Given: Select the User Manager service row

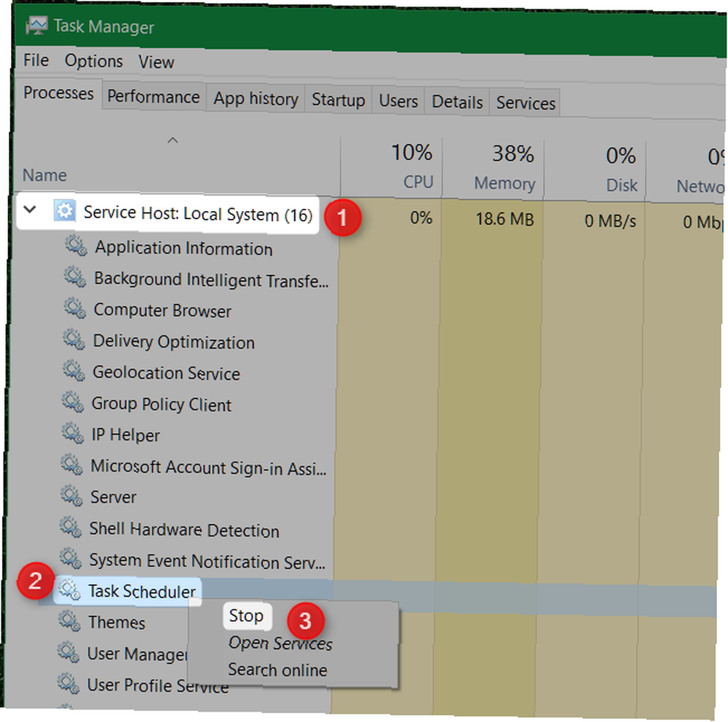Looking at the screenshot, I should click(x=137, y=654).
